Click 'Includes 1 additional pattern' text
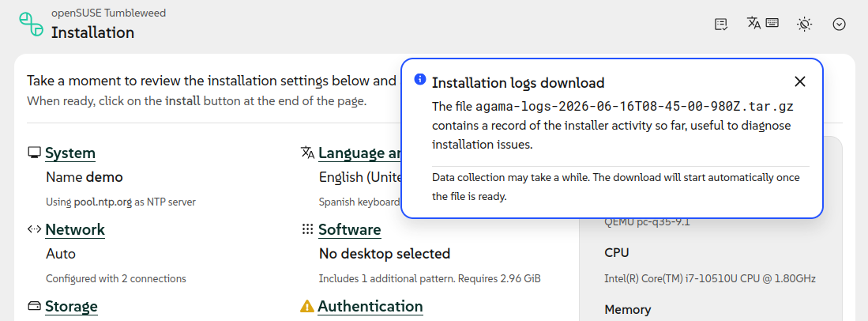 coord(386,278)
